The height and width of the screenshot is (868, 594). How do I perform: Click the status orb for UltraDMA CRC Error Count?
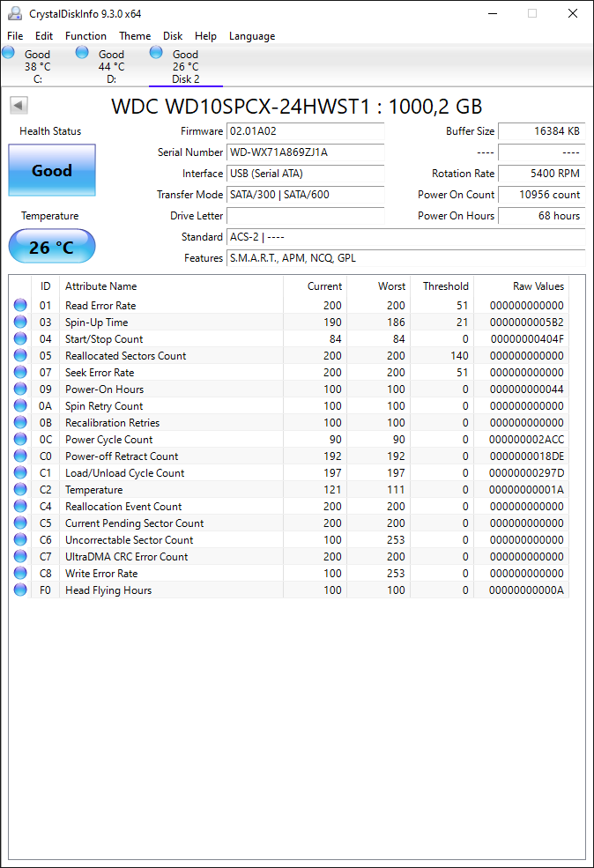20,556
